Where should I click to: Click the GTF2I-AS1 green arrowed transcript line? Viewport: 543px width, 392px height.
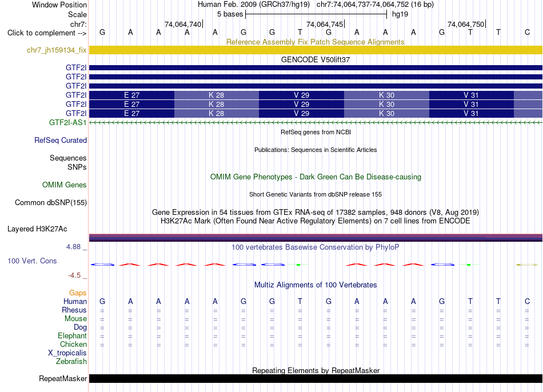(x=316, y=123)
